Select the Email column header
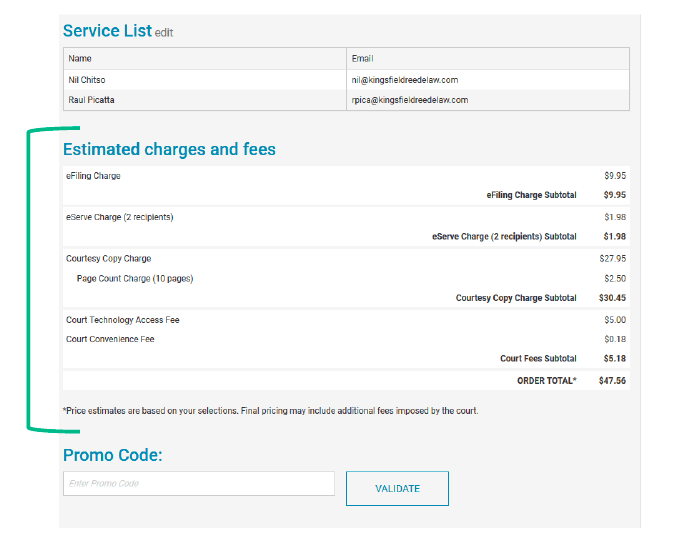This screenshot has width=675, height=540. tap(363, 59)
